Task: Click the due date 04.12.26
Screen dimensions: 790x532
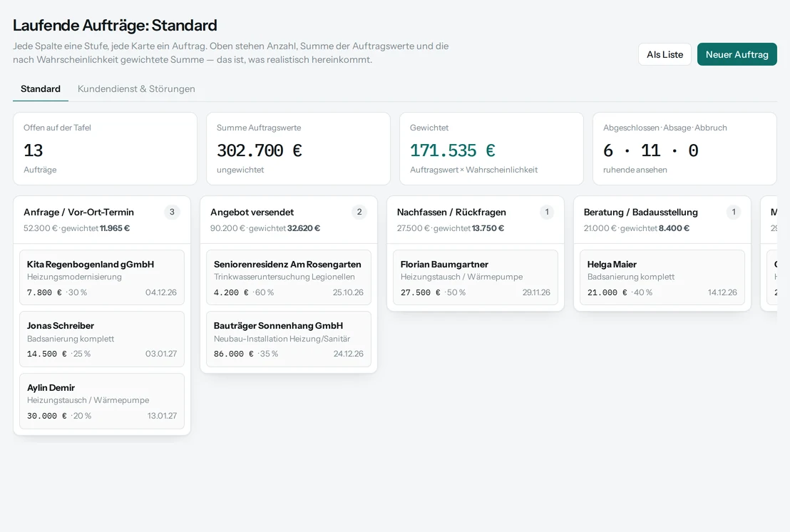Action: 161,292
